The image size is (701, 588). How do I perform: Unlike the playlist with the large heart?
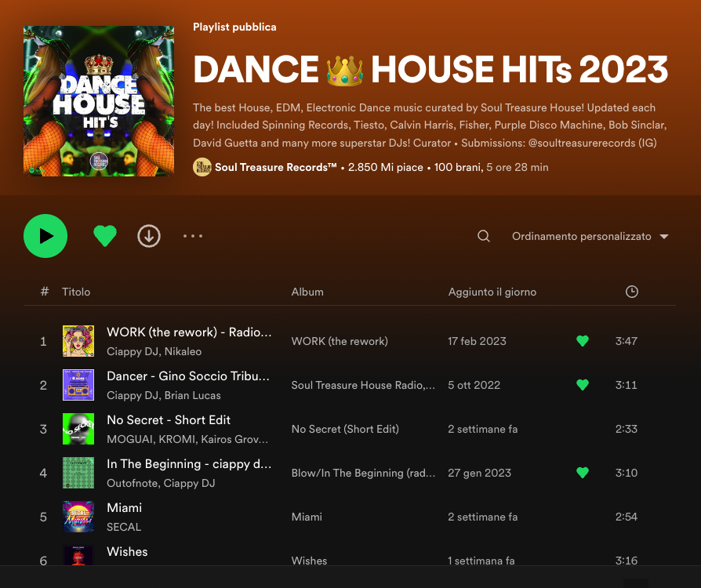pos(105,236)
